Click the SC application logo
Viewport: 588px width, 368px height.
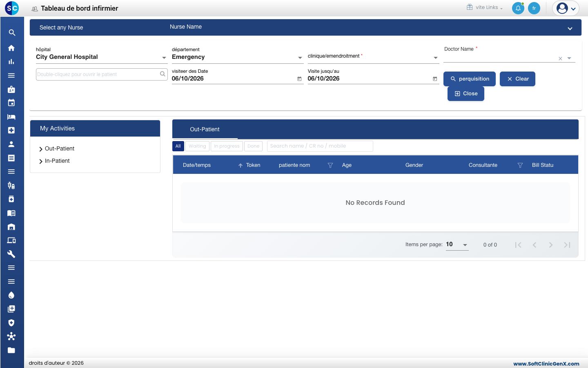pos(12,8)
